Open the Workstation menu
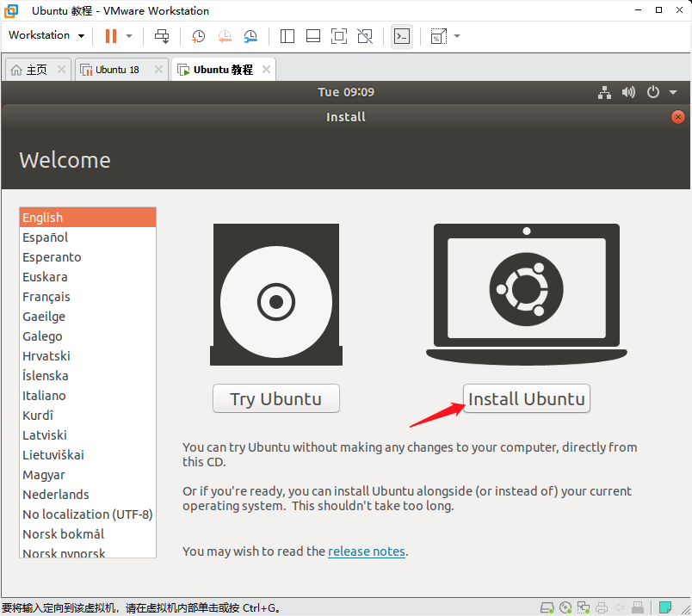Screen dimensions: 692x616 46,35
